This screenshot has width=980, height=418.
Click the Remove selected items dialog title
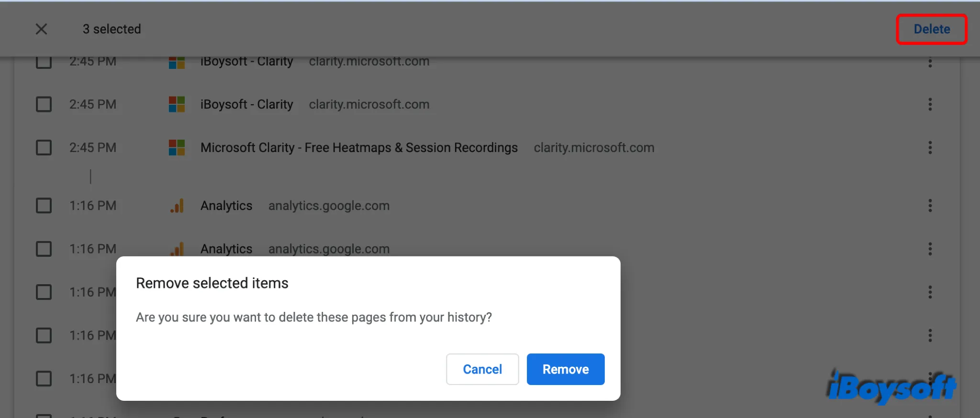212,283
